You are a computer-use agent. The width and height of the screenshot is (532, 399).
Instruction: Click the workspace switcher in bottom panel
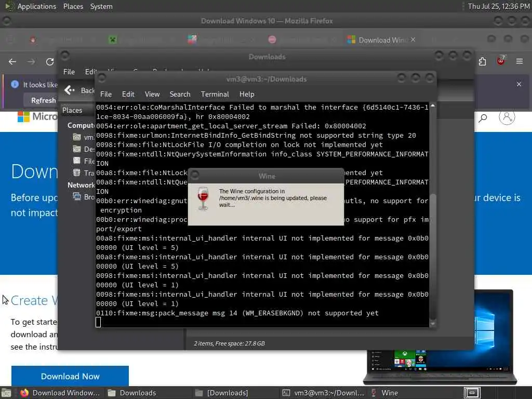coord(472,393)
